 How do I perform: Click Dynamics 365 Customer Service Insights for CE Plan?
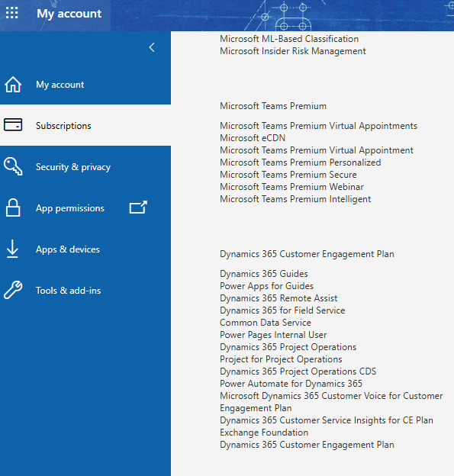pyautogui.click(x=327, y=420)
